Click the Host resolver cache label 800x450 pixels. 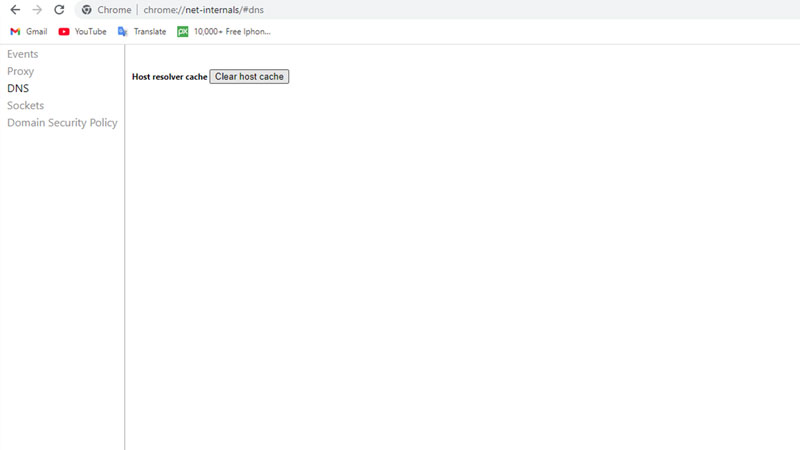point(169,77)
